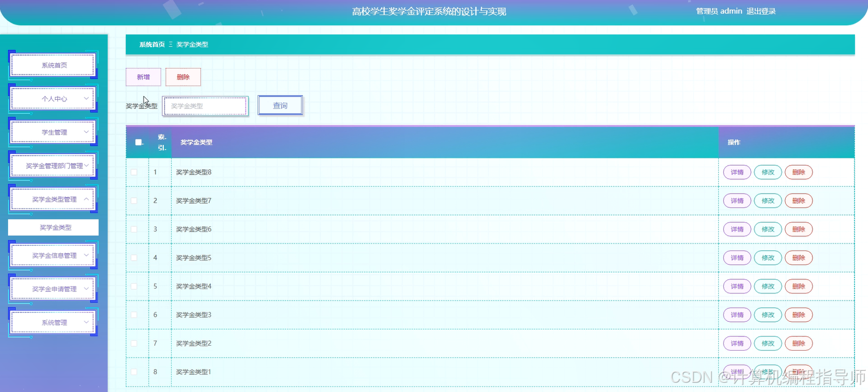Click 修改 for 奖学金类型7

click(x=768, y=201)
